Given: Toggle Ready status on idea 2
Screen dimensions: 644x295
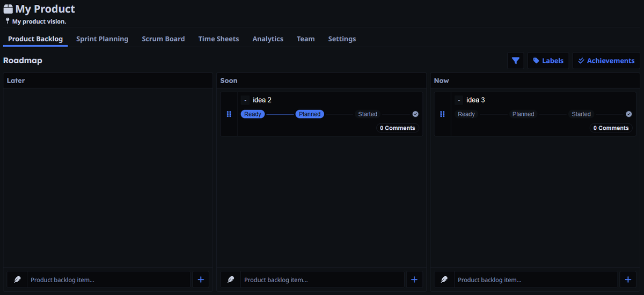Looking at the screenshot, I should pos(253,114).
